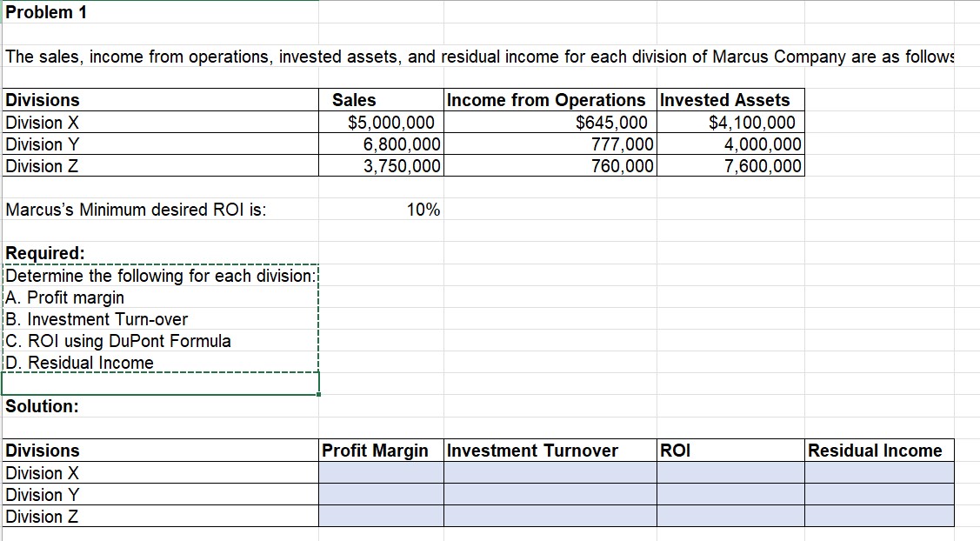Select solution table 'Divisions' header
This screenshot has height=541, width=980.
click(x=160, y=451)
